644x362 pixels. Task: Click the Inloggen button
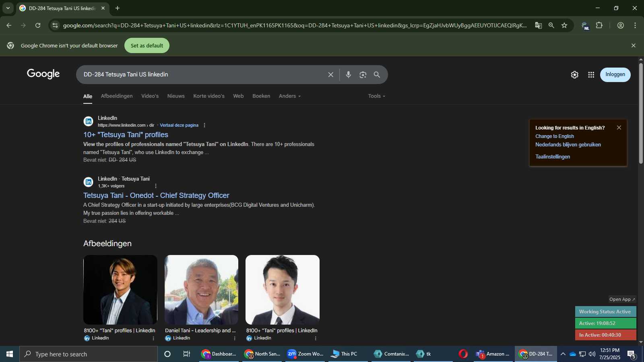coord(615,74)
